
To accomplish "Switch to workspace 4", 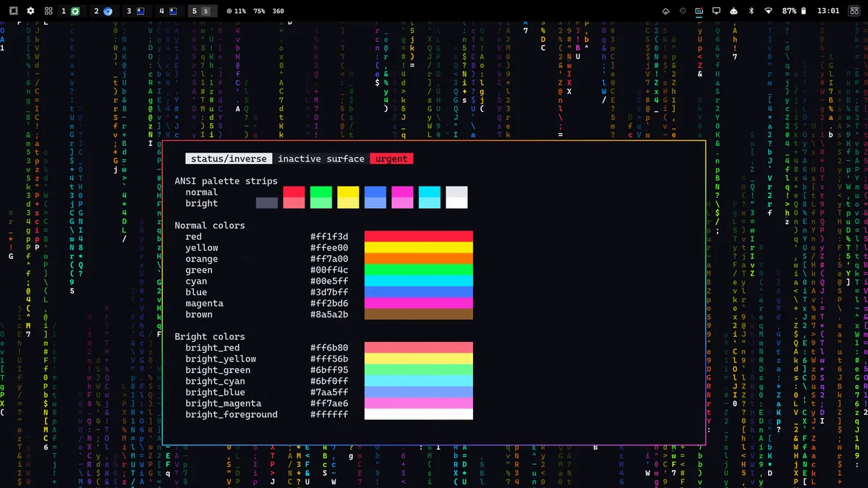I will [x=169, y=11].
